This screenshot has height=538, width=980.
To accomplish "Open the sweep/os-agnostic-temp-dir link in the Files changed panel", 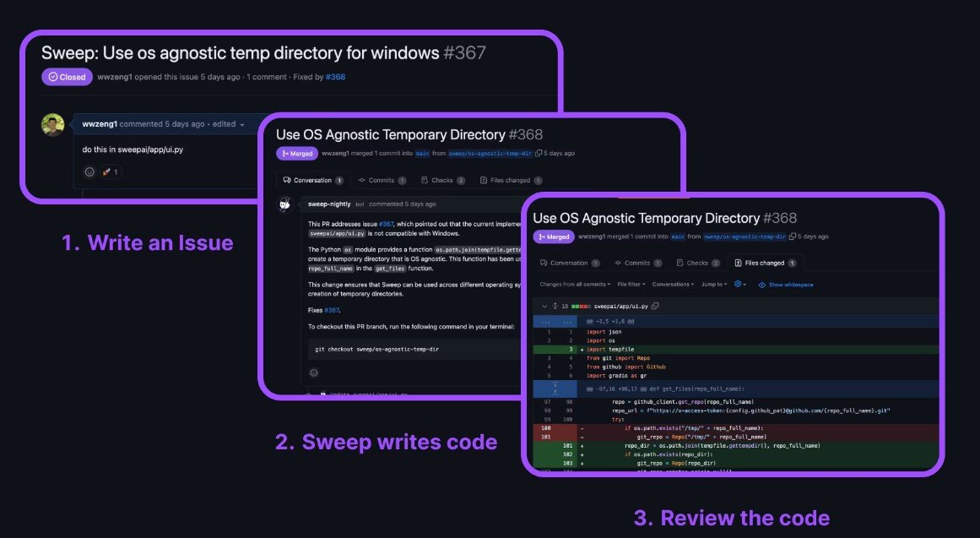I will click(744, 236).
